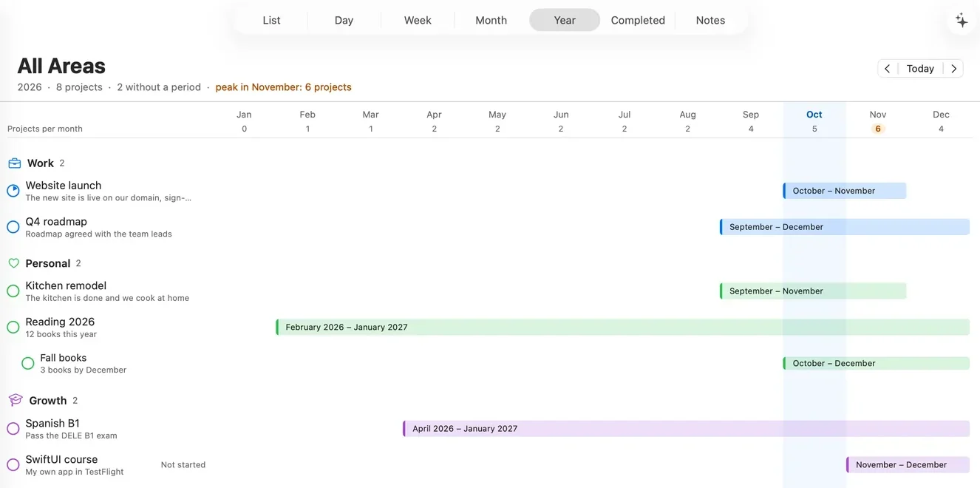The image size is (980, 488).
Task: Toggle Q4 roadmap completion circle
Action: pos(13,227)
